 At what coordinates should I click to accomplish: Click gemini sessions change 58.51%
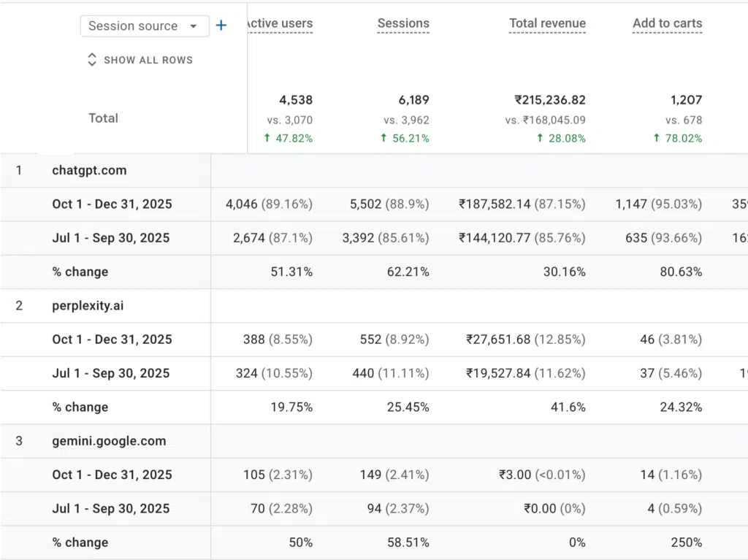408,542
